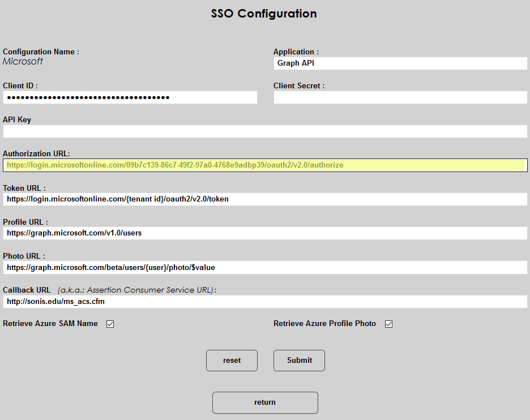Click the Callback URL field
The height and width of the screenshot is (420, 530).
click(x=265, y=302)
